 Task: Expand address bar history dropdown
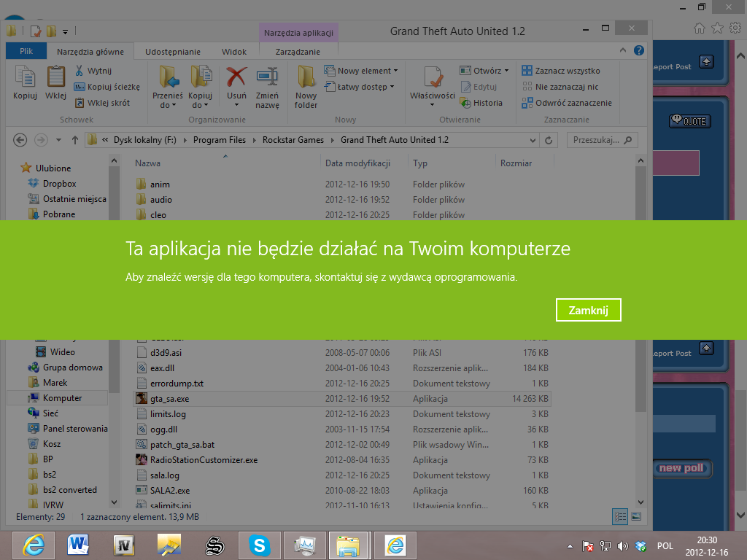tap(533, 140)
